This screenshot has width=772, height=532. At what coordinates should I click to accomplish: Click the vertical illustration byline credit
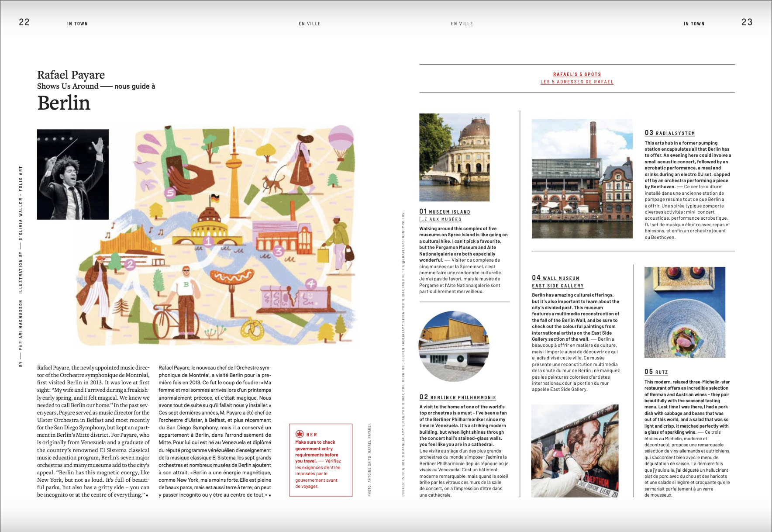pos(21,266)
